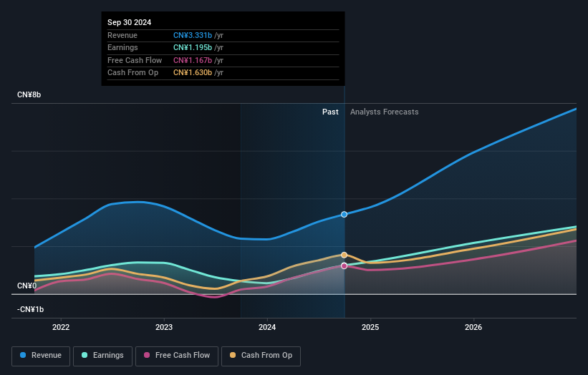Click the Analysts Forecasts label
Screen dimensions: 588x375
coord(385,112)
